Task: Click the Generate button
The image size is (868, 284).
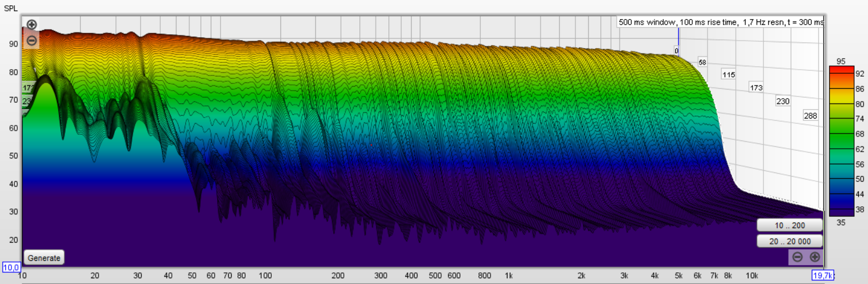Action: click(44, 258)
